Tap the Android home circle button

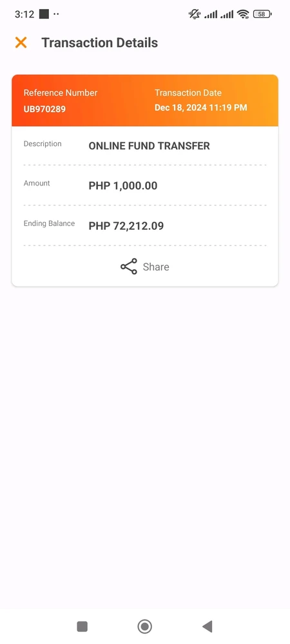[x=144, y=627]
